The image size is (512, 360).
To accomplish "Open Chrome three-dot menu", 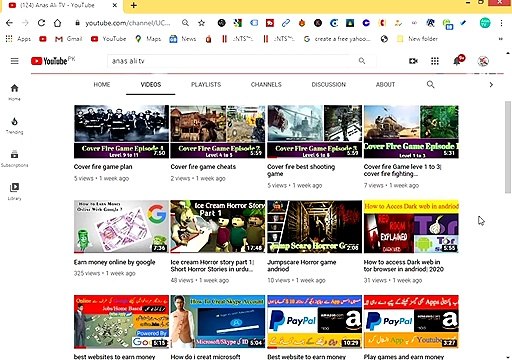I will click(501, 23).
